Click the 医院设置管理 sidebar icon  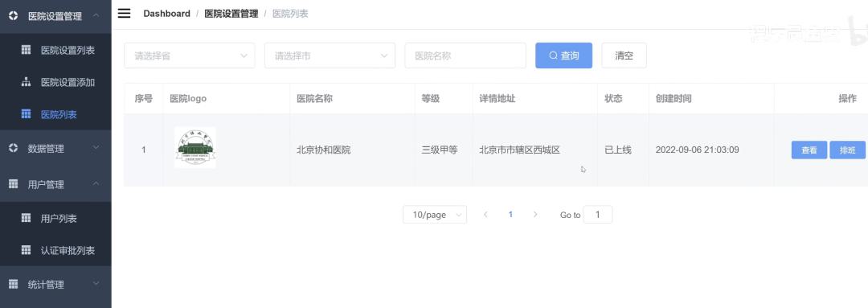14,16
